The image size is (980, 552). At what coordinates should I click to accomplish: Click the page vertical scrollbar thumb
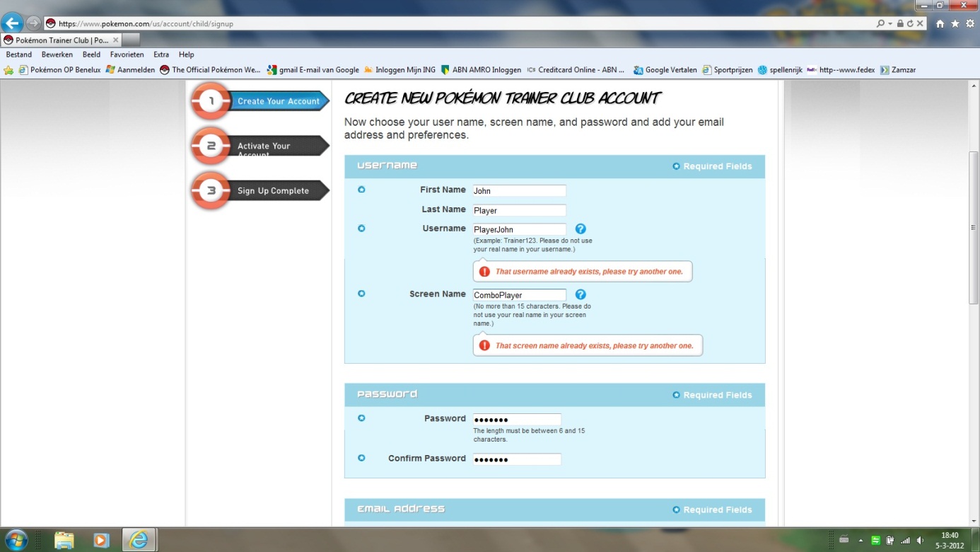coord(974,228)
